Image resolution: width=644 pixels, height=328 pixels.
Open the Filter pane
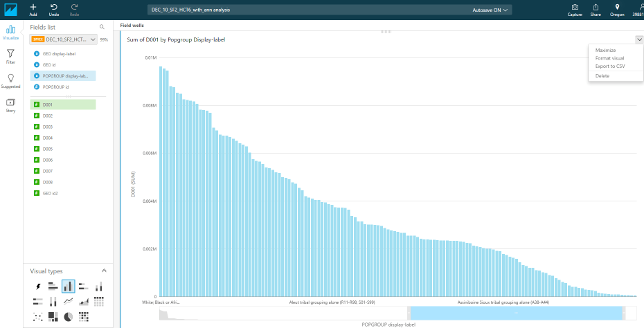(10, 56)
